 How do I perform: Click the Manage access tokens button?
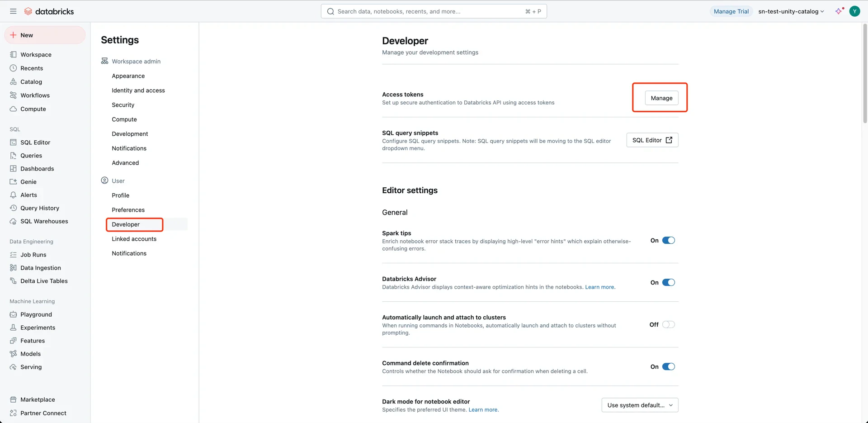tap(661, 98)
